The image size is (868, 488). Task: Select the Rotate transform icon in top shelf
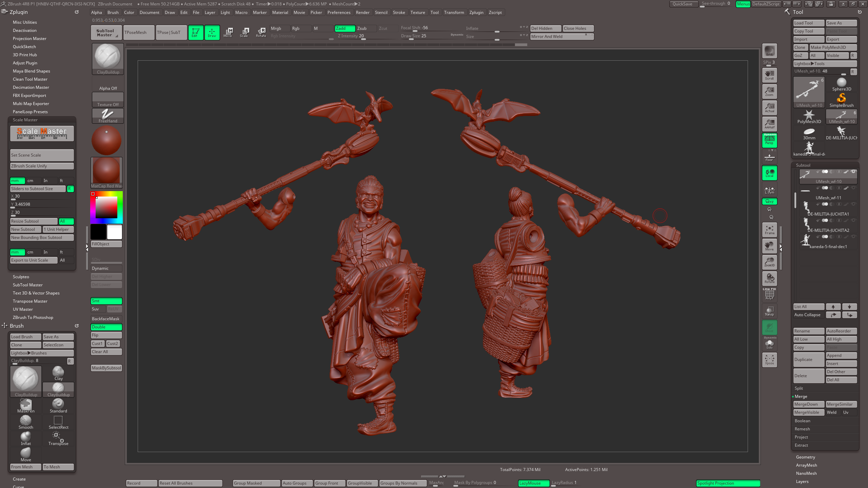point(261,33)
